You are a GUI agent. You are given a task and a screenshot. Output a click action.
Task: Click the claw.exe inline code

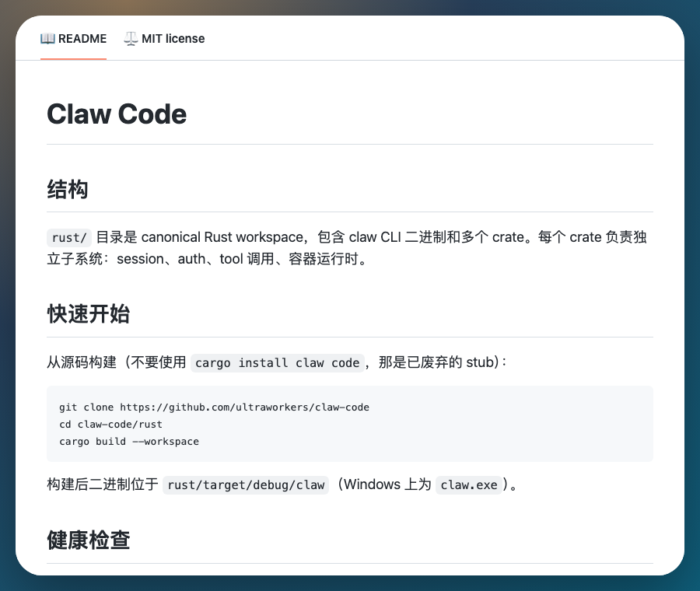pos(469,484)
